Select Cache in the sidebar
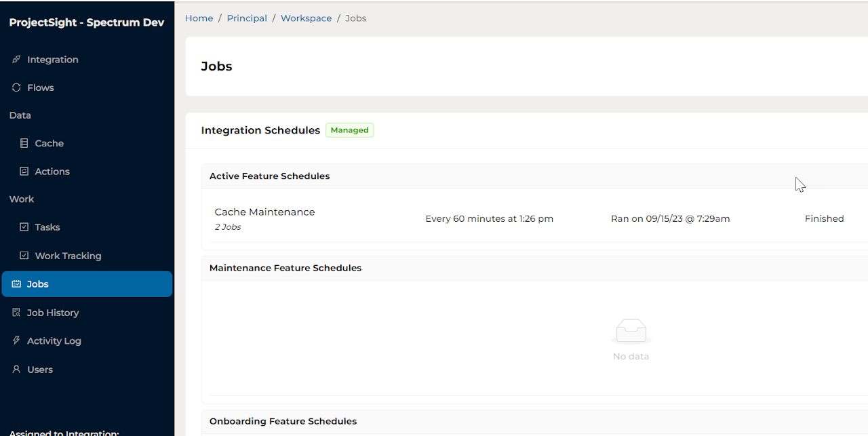Viewport: 868px width, 436px height. (x=87, y=144)
